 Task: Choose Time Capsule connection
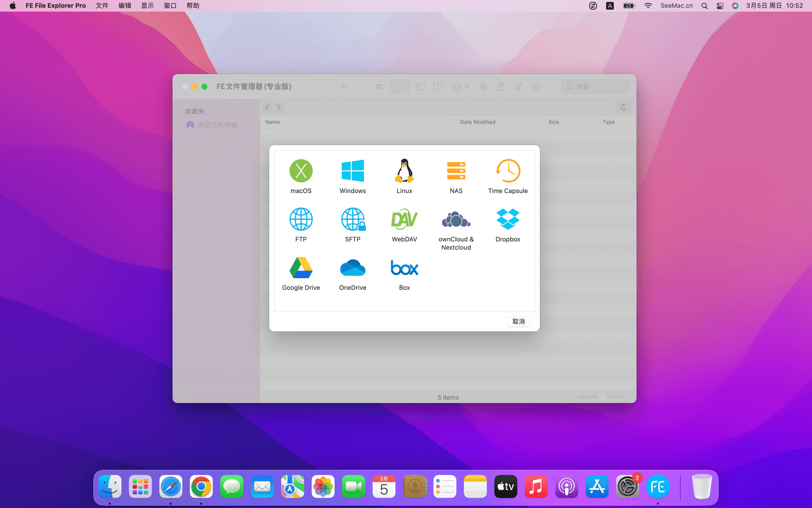coord(507,171)
